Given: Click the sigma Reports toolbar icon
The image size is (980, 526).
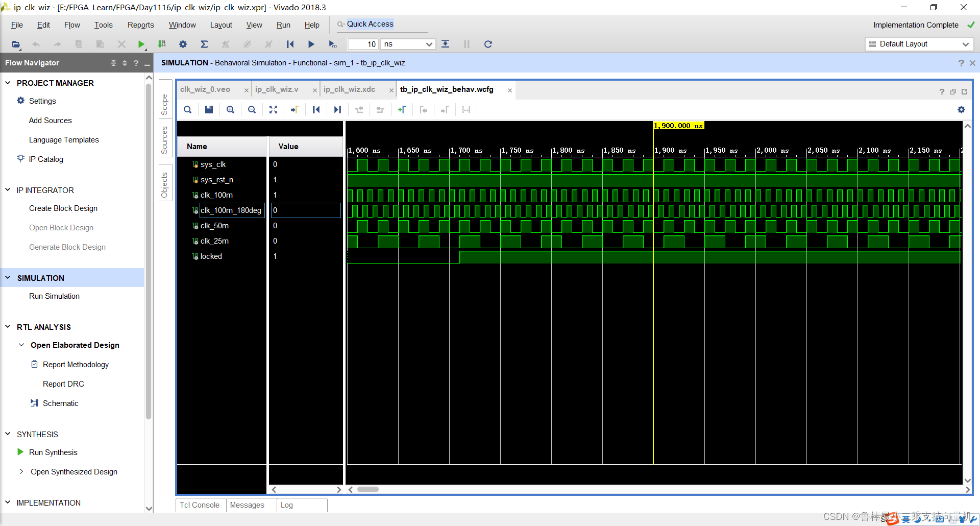Looking at the screenshot, I should (204, 44).
